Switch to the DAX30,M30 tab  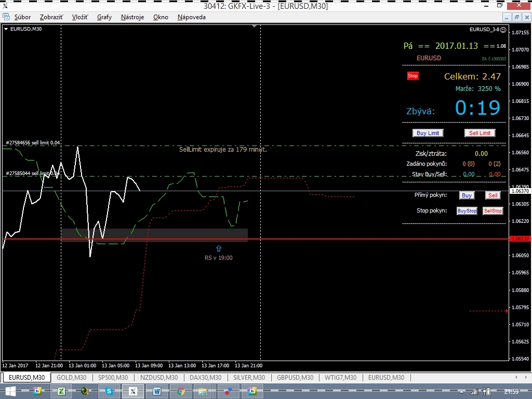pyautogui.click(x=205, y=377)
